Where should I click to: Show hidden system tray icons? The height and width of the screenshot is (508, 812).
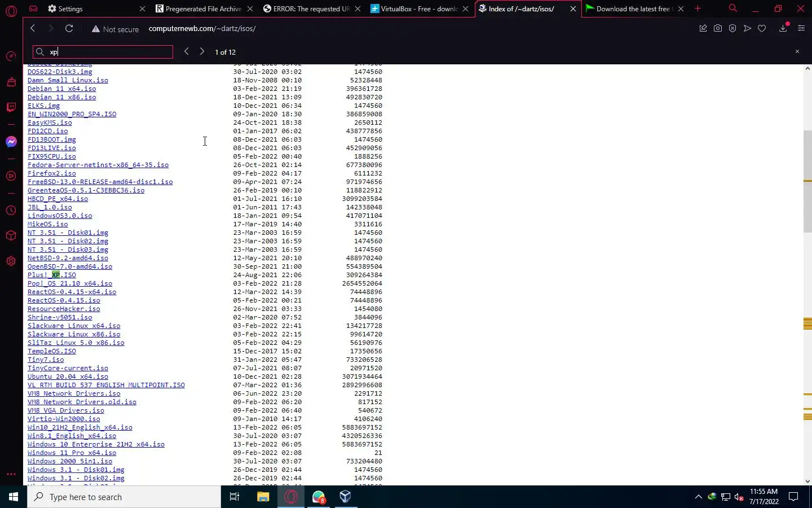pos(698,497)
